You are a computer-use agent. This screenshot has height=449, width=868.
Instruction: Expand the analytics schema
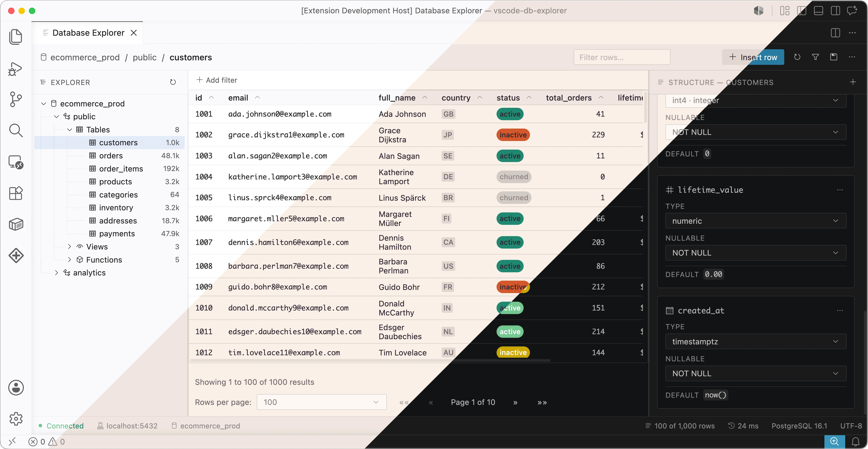[57, 273]
